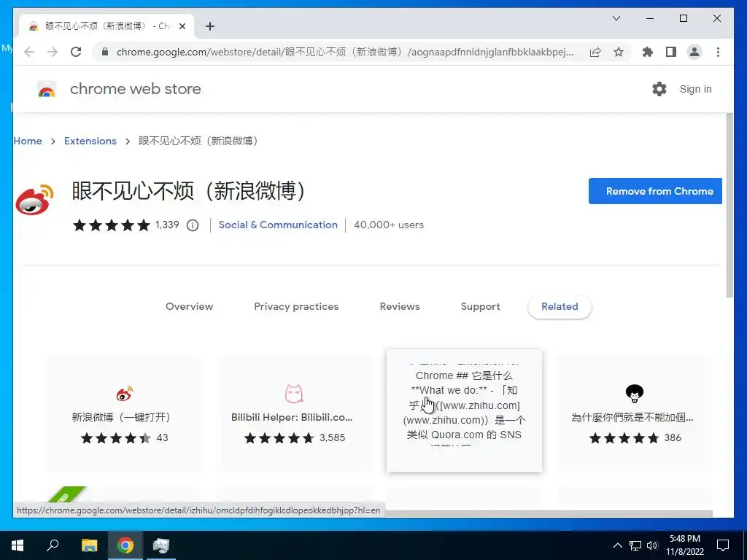This screenshot has height=560, width=747.
Task: View site security lock info
Action: pyautogui.click(x=105, y=52)
